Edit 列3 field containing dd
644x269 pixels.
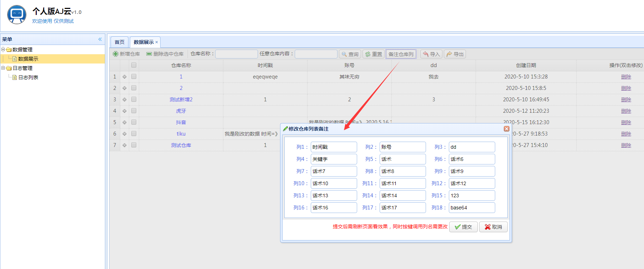pyautogui.click(x=472, y=147)
